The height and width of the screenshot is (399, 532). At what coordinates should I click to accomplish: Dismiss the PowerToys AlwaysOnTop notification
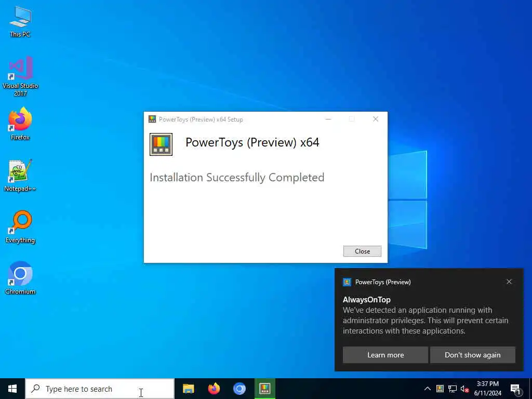(509, 282)
